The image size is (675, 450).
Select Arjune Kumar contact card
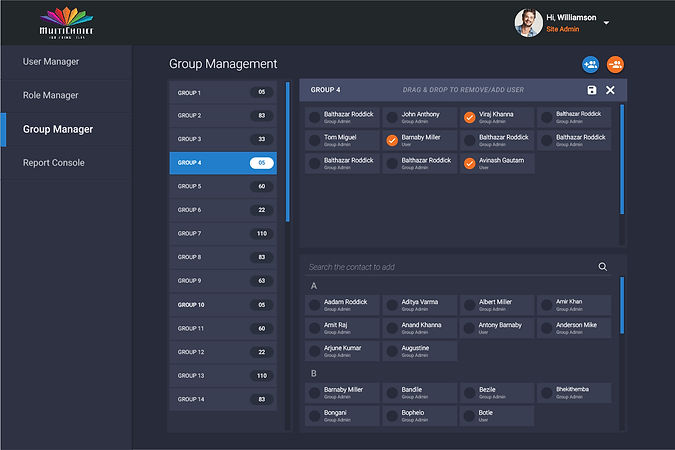342,351
